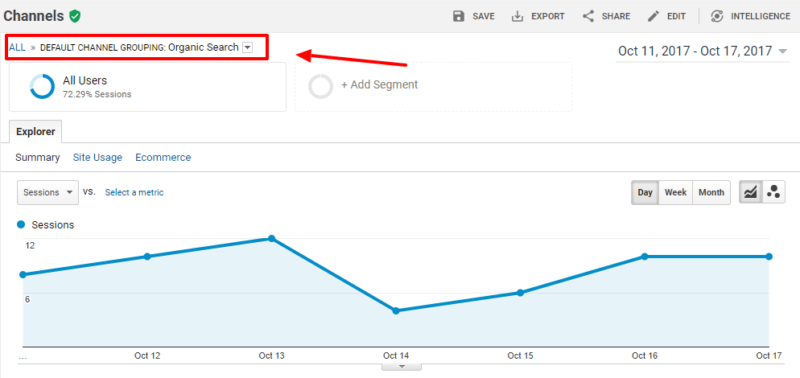Switch to the Site Usage sub-tab
The image size is (800, 378).
coord(97,158)
